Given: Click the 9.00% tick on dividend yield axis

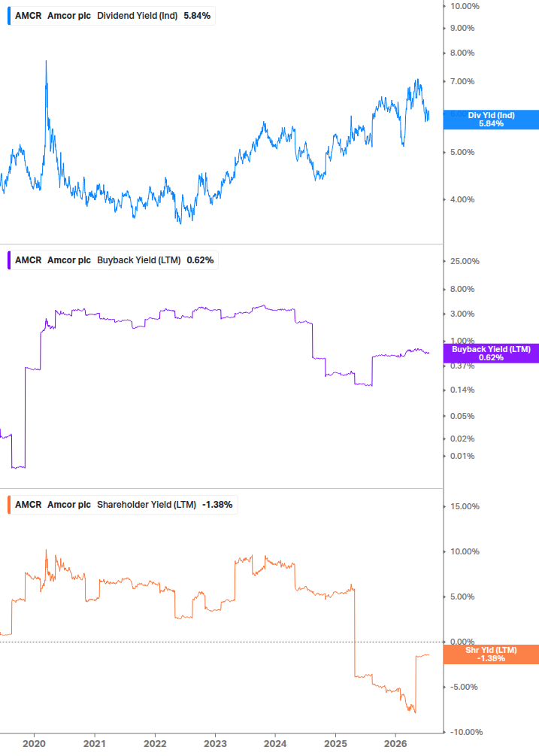Looking at the screenshot, I should coord(462,28).
